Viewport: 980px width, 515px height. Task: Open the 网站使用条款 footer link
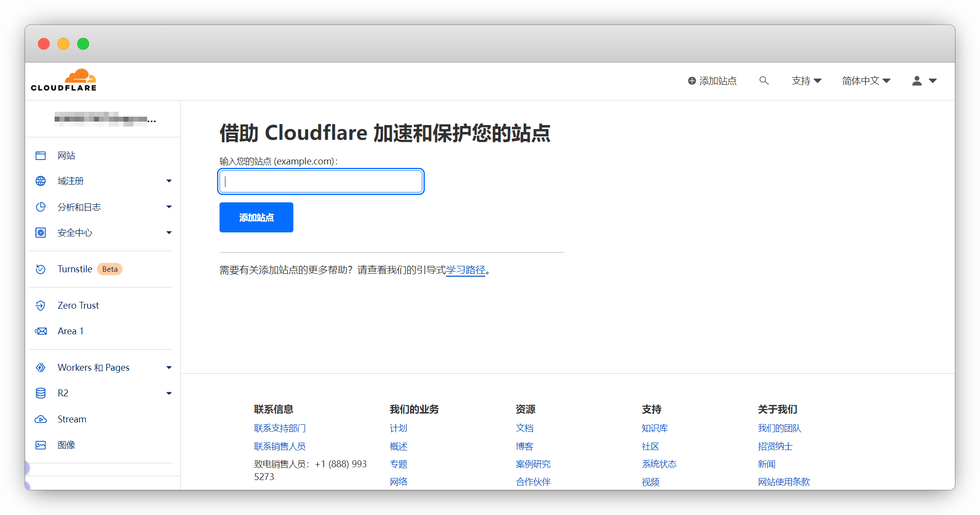[x=784, y=482]
